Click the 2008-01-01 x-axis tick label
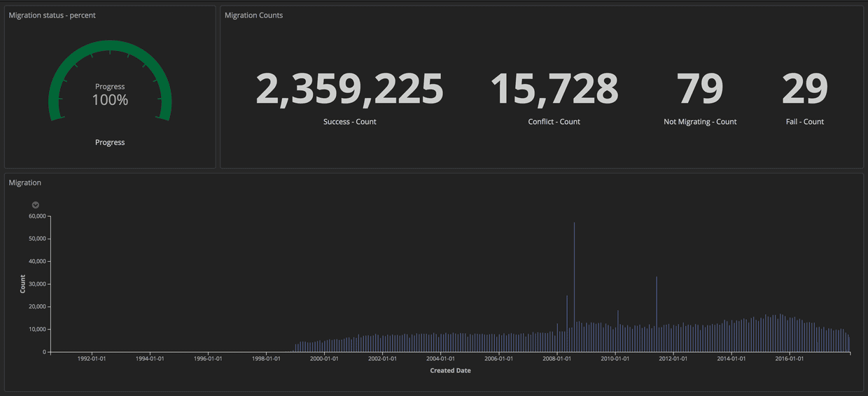 tap(556, 359)
